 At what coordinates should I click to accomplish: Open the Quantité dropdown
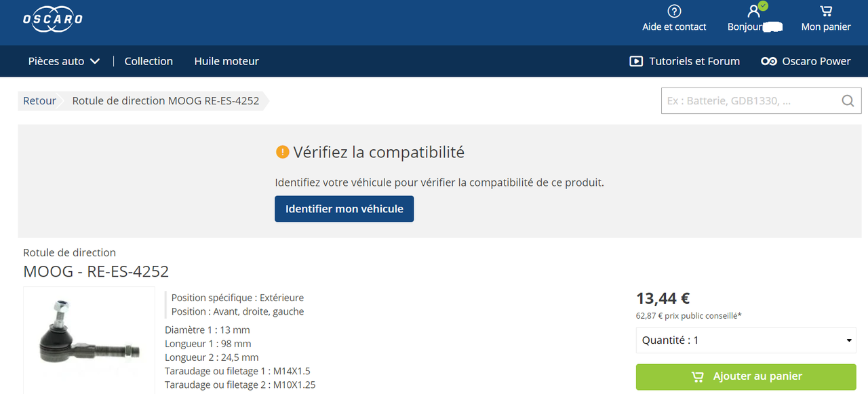coord(746,340)
